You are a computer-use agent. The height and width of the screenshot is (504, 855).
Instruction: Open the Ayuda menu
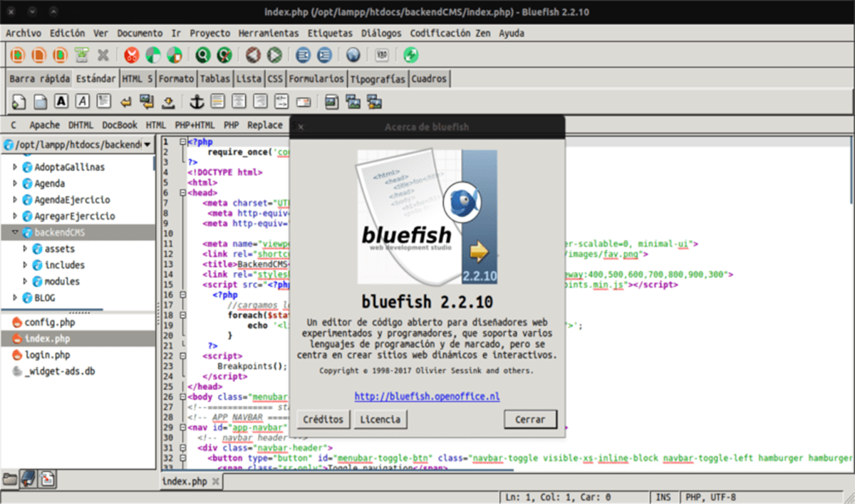point(512,33)
